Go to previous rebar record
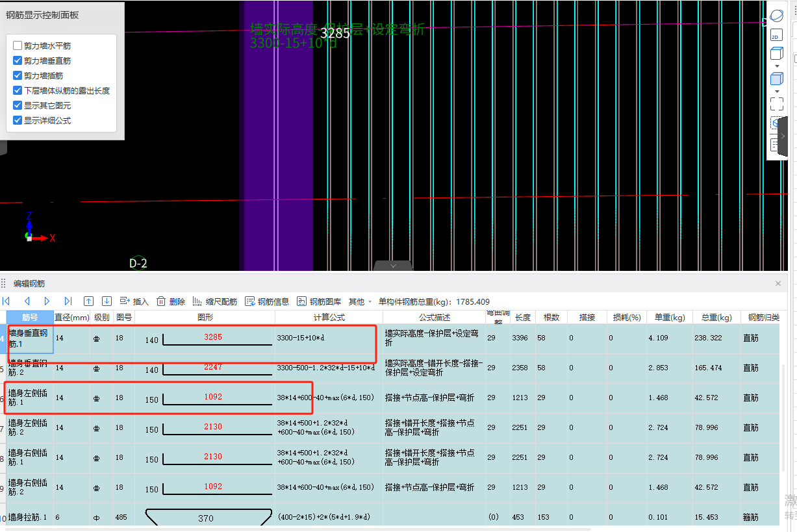Screen dimensions: 797x532 [x=27, y=301]
